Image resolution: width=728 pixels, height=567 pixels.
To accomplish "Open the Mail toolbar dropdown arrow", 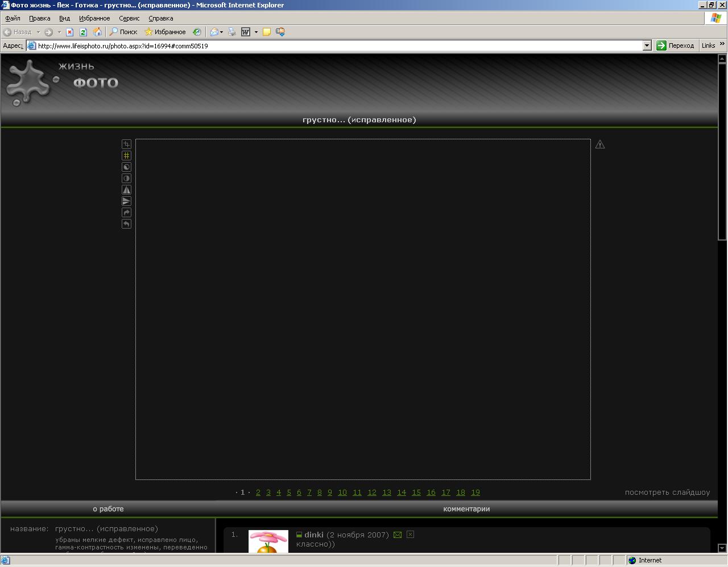I will pyautogui.click(x=221, y=32).
